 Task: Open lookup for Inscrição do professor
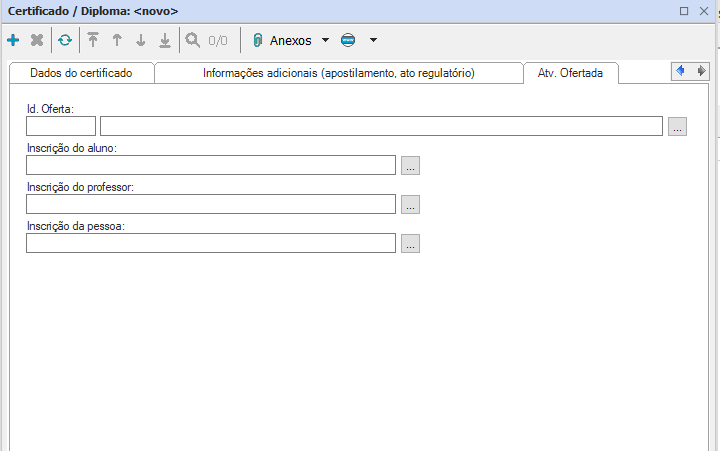pos(410,204)
